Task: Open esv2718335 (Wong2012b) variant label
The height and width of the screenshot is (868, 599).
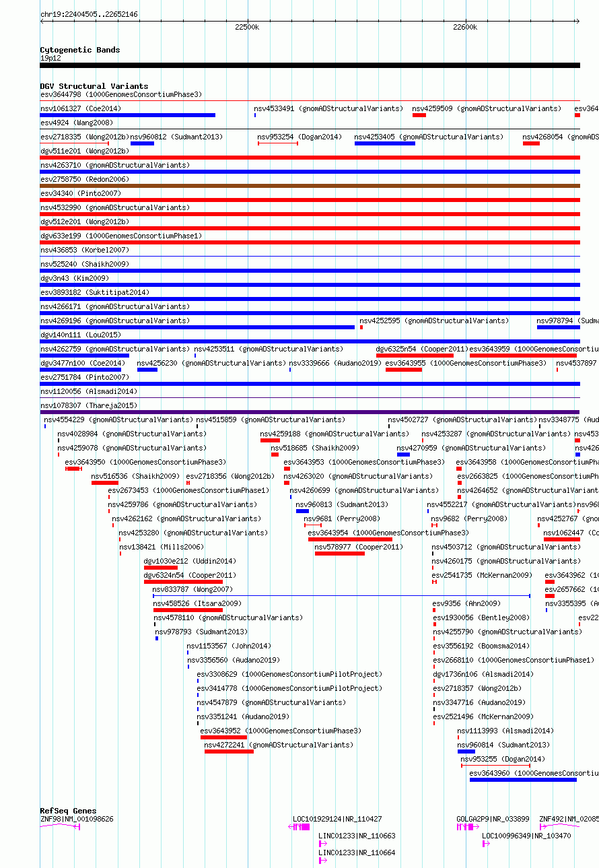Action: (85, 137)
